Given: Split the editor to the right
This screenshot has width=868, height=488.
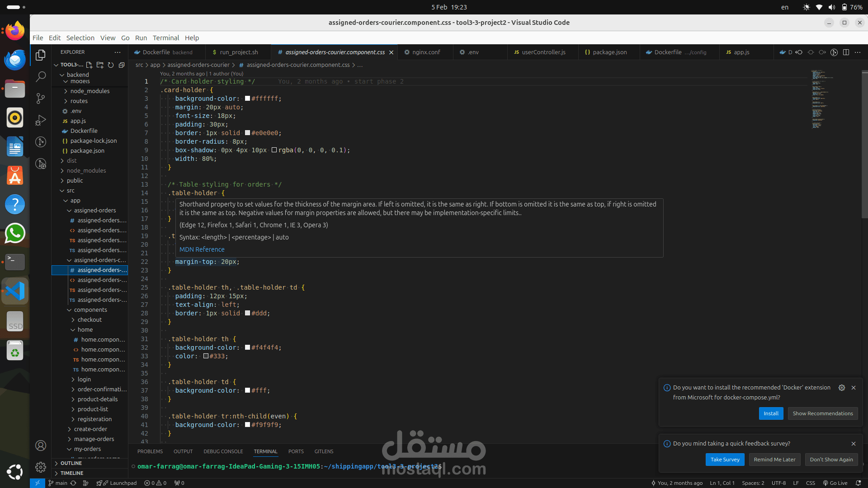Looking at the screenshot, I should pyautogui.click(x=846, y=52).
